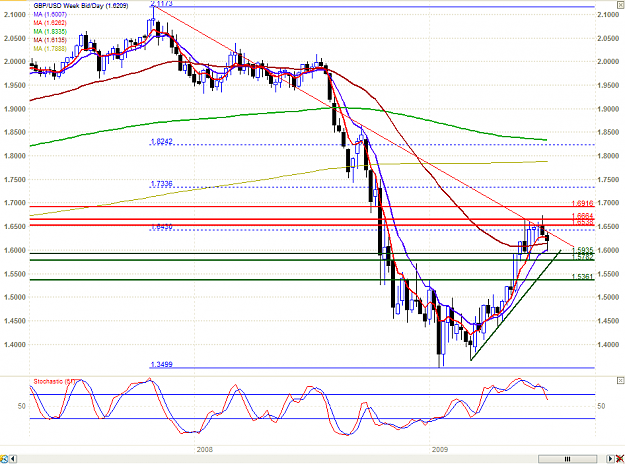Click the red-cross icon at bottom-right corner
The image size is (625, 464).
click(620, 459)
